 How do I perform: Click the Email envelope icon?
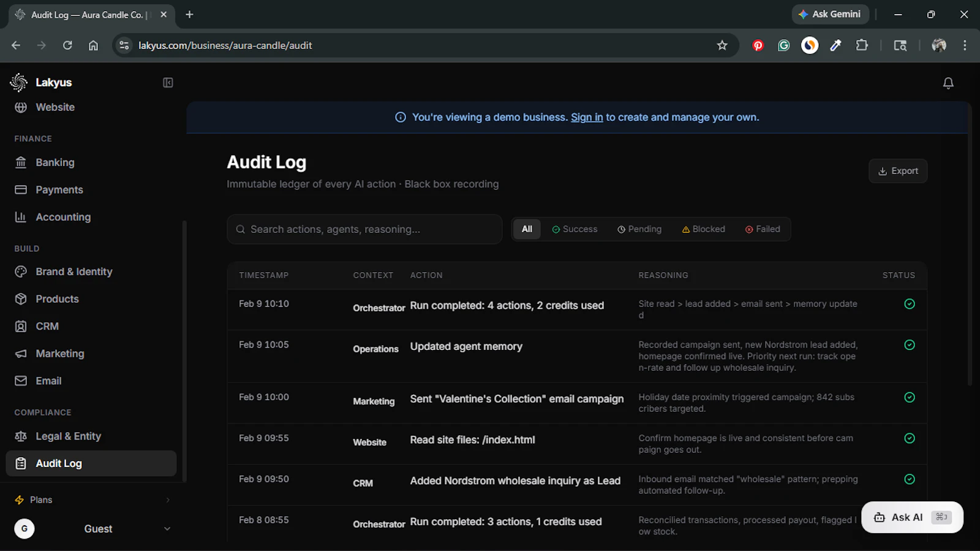tap(21, 381)
